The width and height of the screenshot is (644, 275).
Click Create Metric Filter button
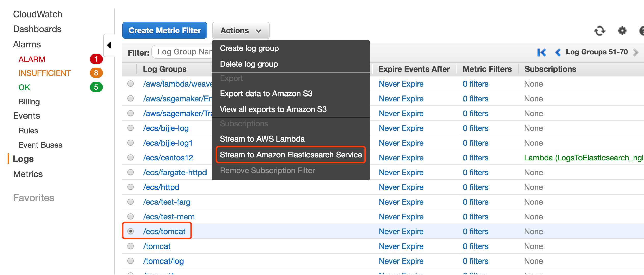pos(165,31)
